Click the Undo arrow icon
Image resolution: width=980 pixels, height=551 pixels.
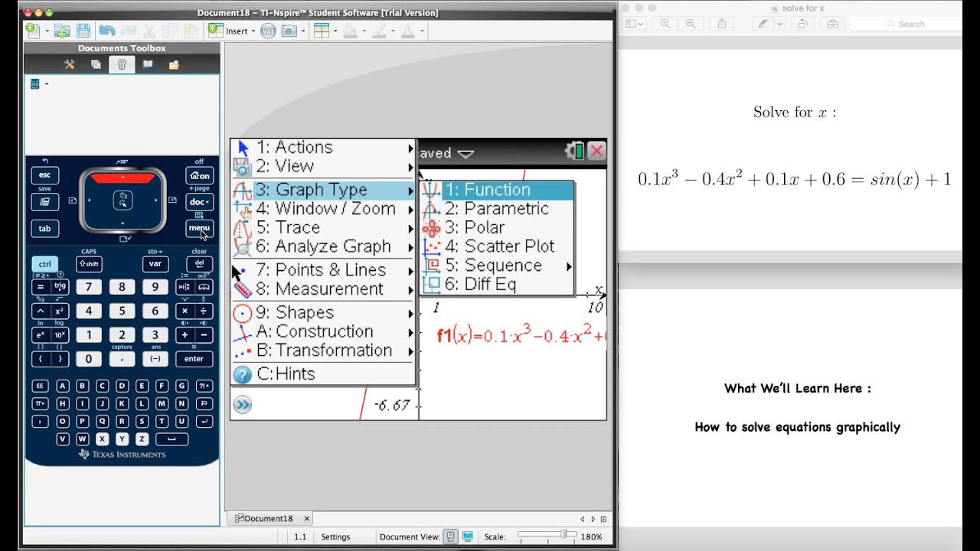[x=107, y=31]
